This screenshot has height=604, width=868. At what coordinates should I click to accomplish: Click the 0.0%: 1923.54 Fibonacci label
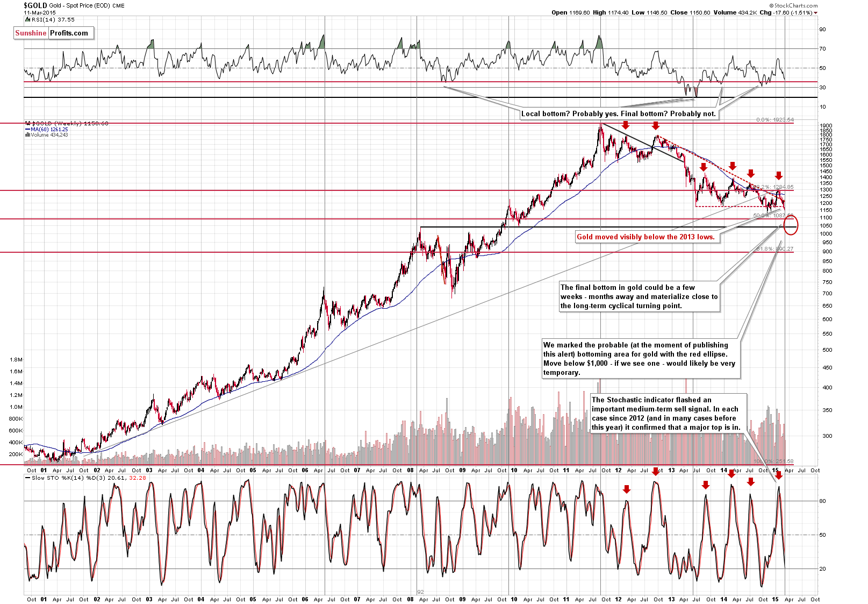point(774,120)
